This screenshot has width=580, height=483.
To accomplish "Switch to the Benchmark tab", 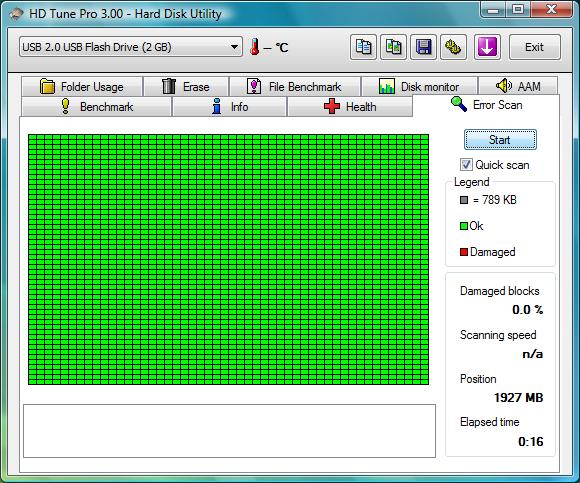I will coord(97,107).
